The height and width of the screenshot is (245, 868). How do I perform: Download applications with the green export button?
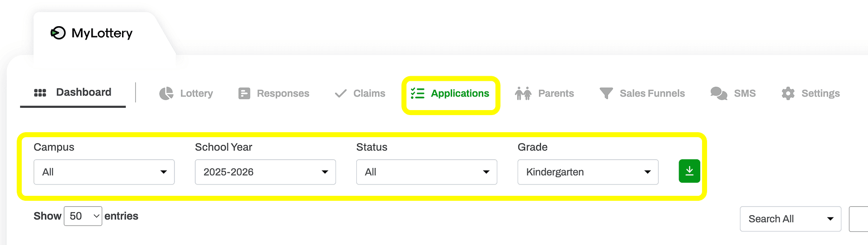689,171
